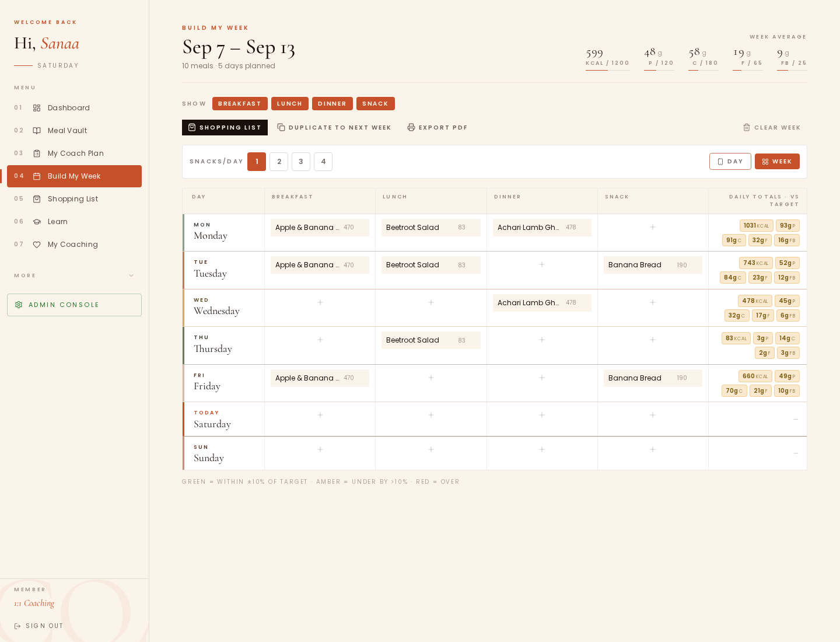Set snacks per day to 3
This screenshot has width=840, height=642.
301,162
